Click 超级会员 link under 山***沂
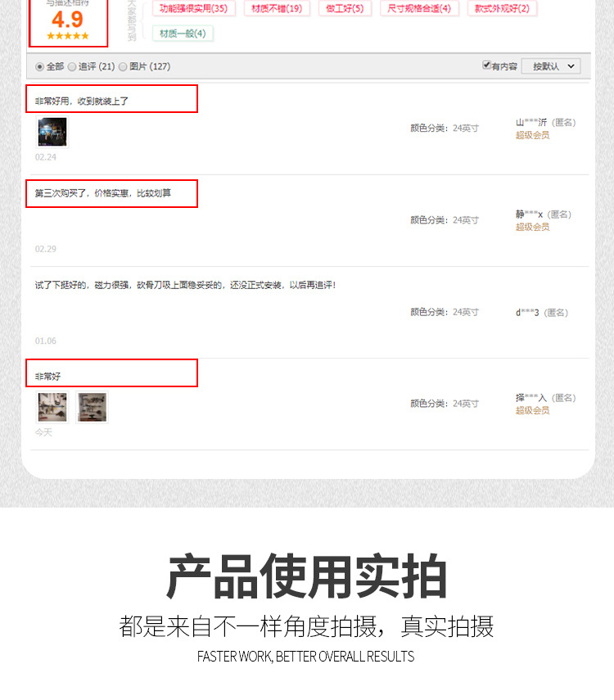614x700 pixels. coord(532,135)
